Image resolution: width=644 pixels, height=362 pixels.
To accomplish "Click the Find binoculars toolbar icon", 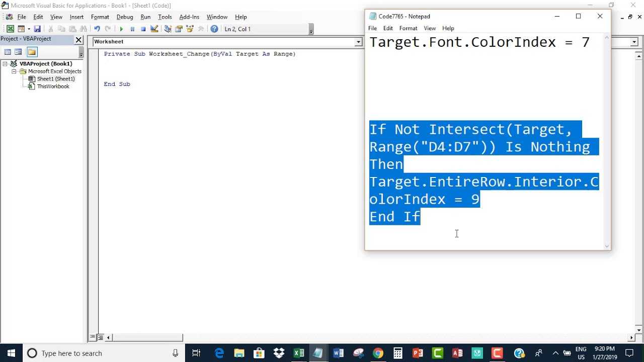I will (x=84, y=29).
